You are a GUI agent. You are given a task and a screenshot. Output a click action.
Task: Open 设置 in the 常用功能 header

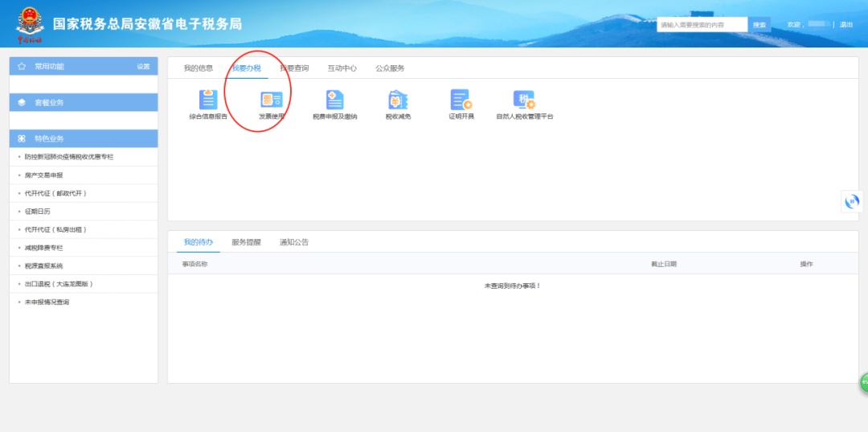143,67
